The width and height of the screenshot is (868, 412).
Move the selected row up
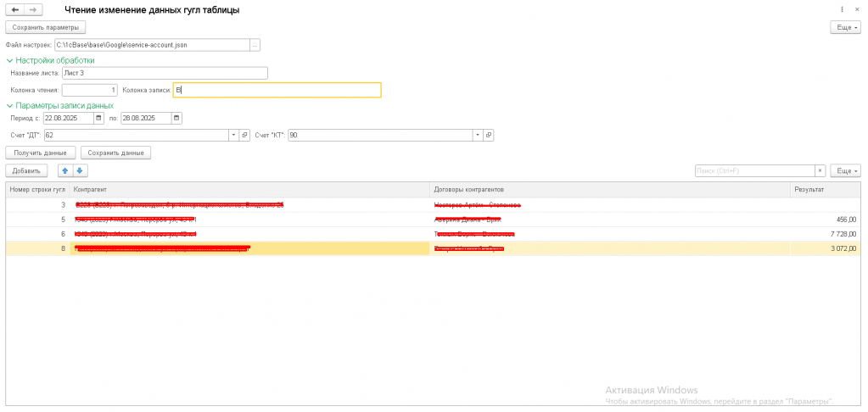[64, 170]
